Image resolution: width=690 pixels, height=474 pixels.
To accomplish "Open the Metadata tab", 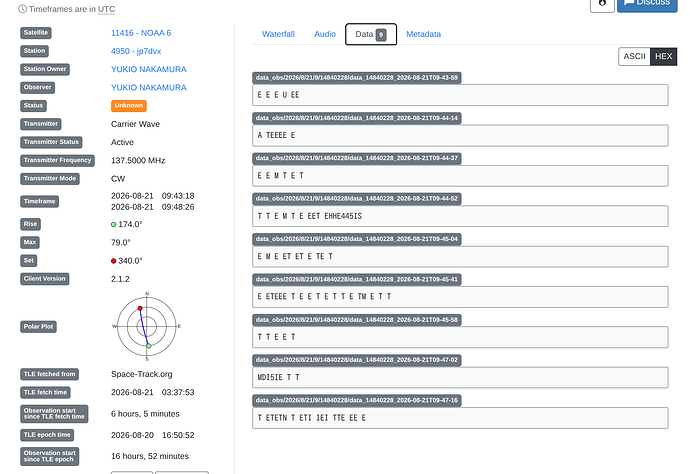I will pos(423,34).
